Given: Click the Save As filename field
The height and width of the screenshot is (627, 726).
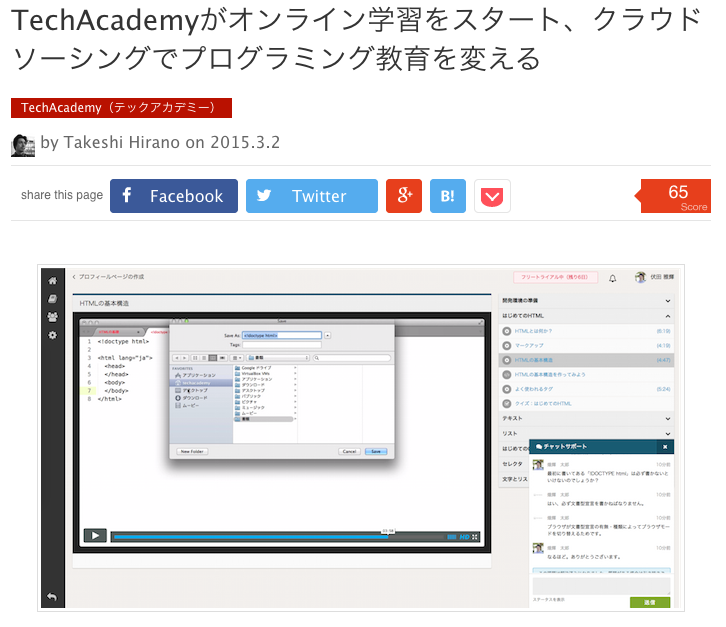Looking at the screenshot, I should (282, 335).
